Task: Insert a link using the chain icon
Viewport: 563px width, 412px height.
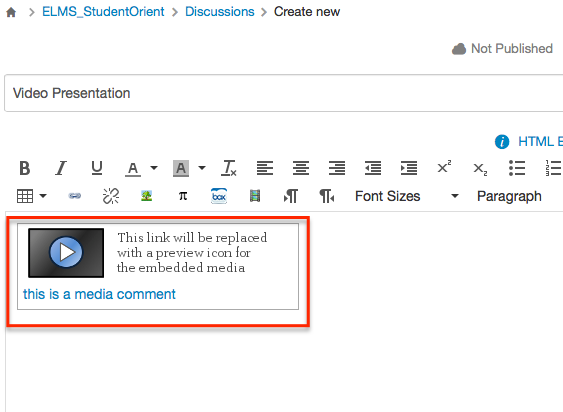Action: pyautogui.click(x=75, y=196)
